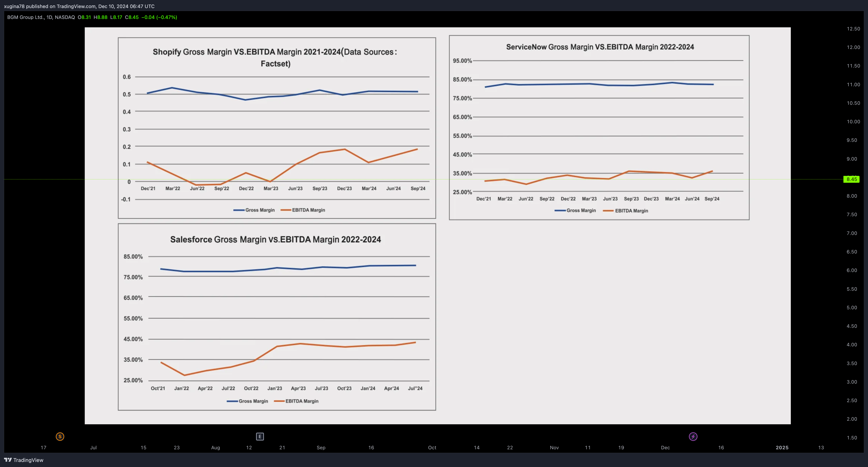Open the TradingView logo in the footer
868x467 pixels.
24,460
